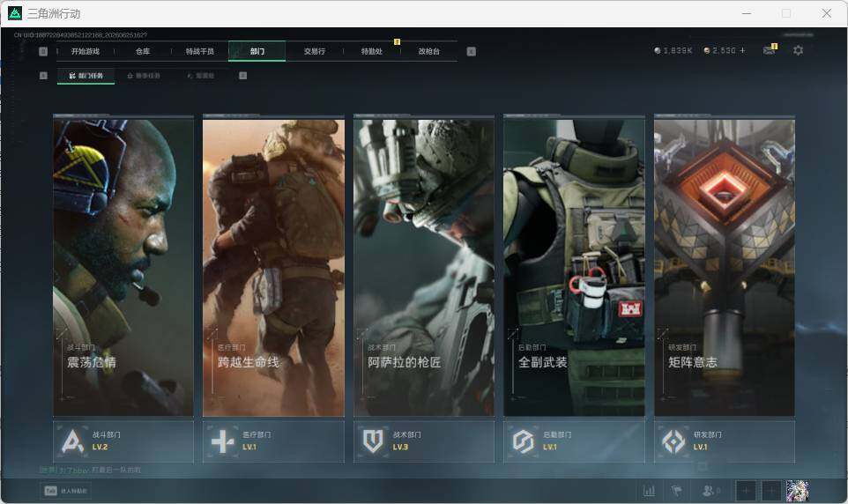848x504 pixels.
Task: Click the 后勤部门 hexagon emblem icon
Action: click(x=523, y=441)
